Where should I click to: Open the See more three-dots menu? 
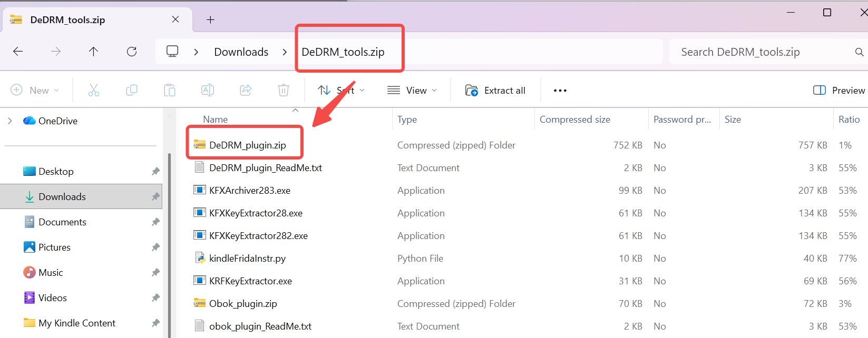(x=560, y=91)
